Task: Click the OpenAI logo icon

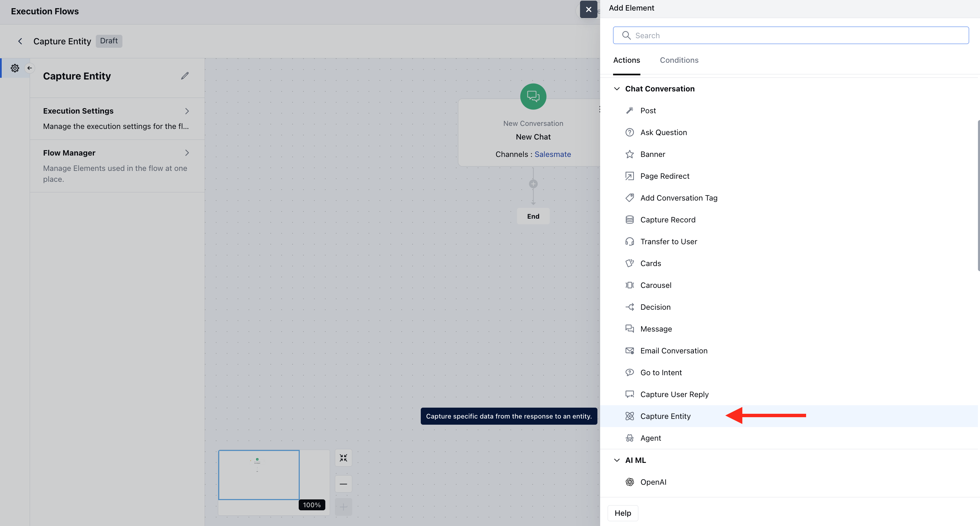Action: click(629, 482)
